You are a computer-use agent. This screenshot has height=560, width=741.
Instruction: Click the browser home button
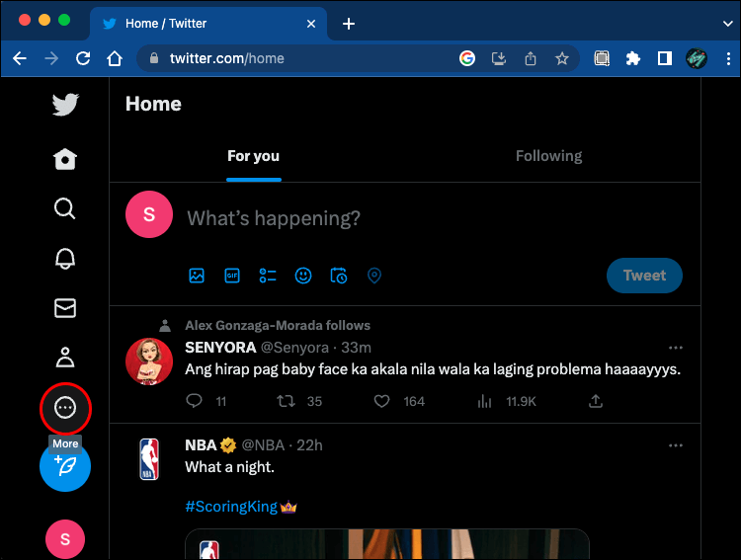pos(115,58)
